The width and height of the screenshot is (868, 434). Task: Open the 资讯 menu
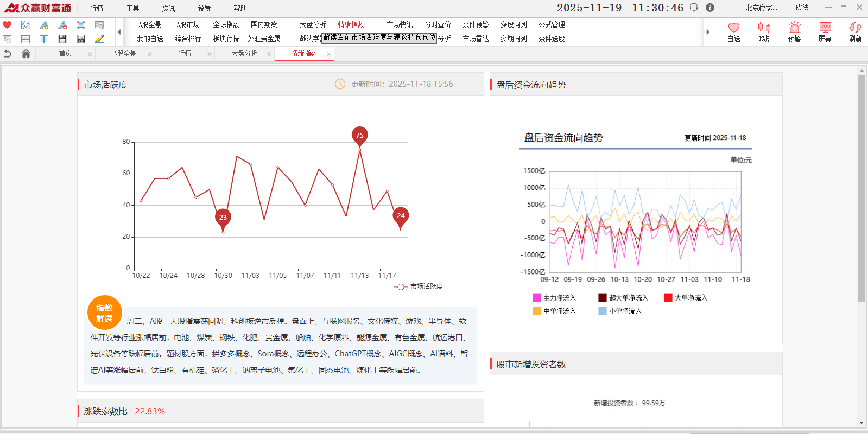[168, 8]
